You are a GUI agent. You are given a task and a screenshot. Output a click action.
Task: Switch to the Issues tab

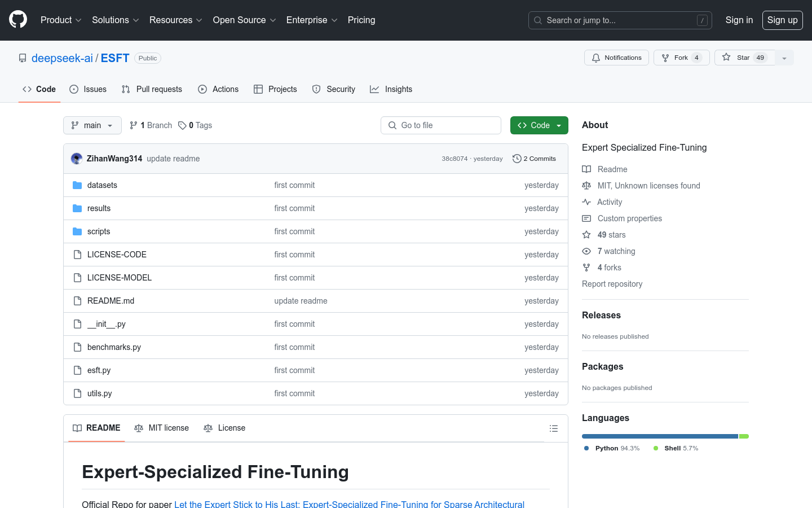coord(88,89)
